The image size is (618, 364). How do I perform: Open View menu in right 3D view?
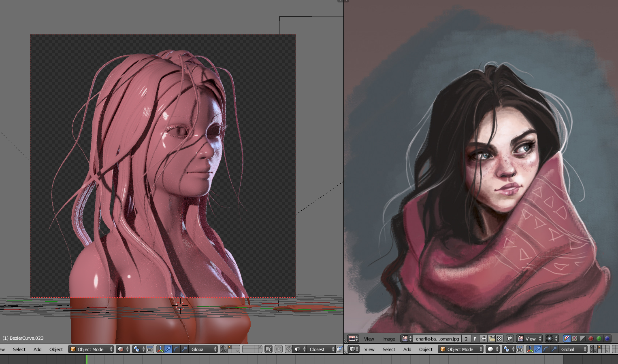pos(369,349)
